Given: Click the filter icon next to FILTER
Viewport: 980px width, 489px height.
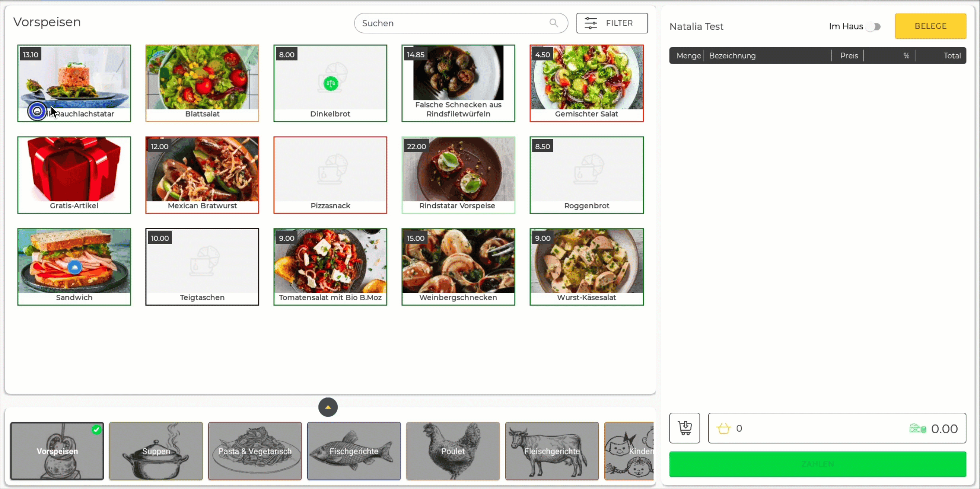Looking at the screenshot, I should (x=590, y=23).
